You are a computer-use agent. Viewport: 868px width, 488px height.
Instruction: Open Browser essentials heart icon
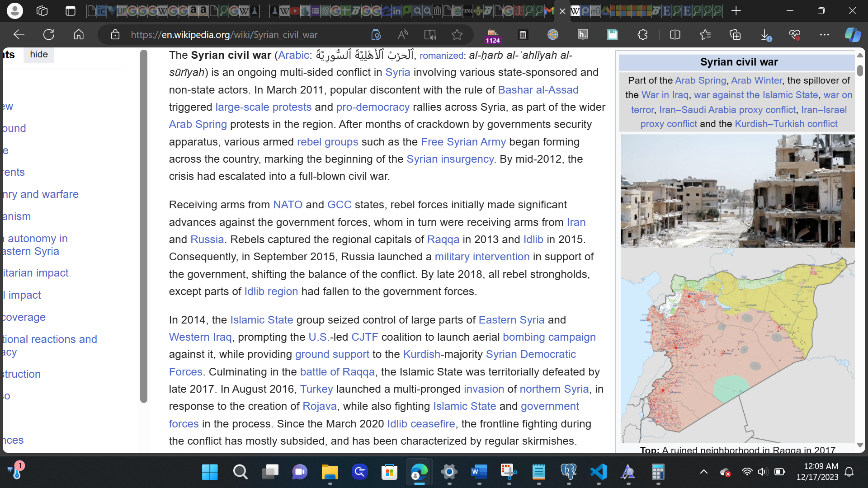pos(795,34)
